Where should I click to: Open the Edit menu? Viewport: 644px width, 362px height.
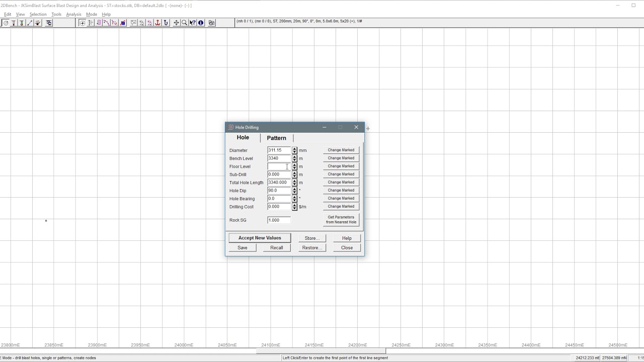pos(8,14)
